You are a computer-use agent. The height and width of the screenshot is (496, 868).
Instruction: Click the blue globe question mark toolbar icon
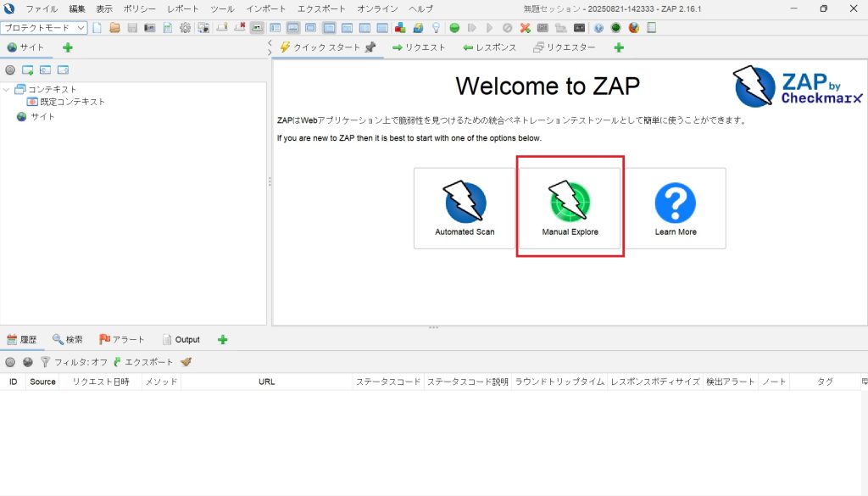coord(598,28)
